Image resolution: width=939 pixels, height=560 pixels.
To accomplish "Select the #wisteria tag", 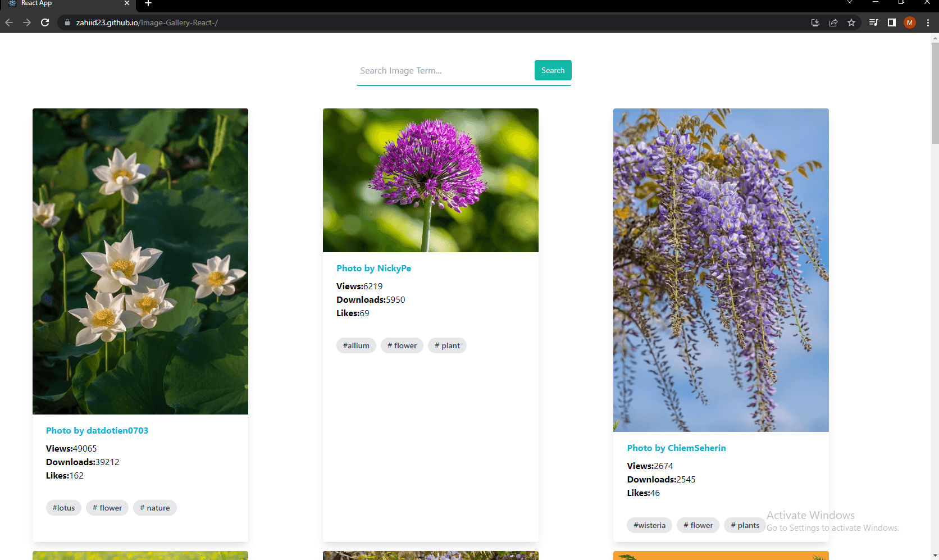I will [x=650, y=525].
